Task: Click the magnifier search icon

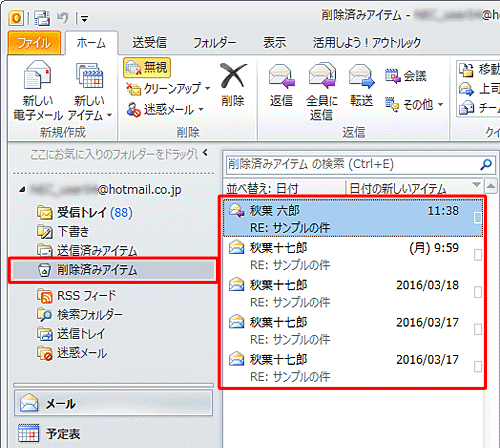Action: (486, 164)
